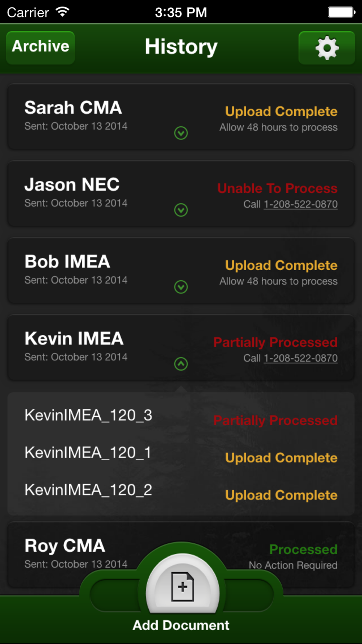This screenshot has height=644, width=362.
Task: Collapse the Kevin IMEA entry chevron
Action: (181, 364)
